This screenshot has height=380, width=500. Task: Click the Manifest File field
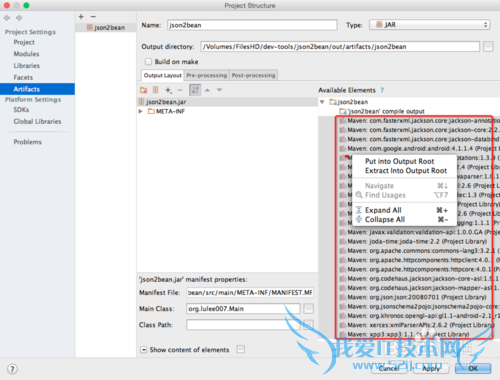coord(250,293)
